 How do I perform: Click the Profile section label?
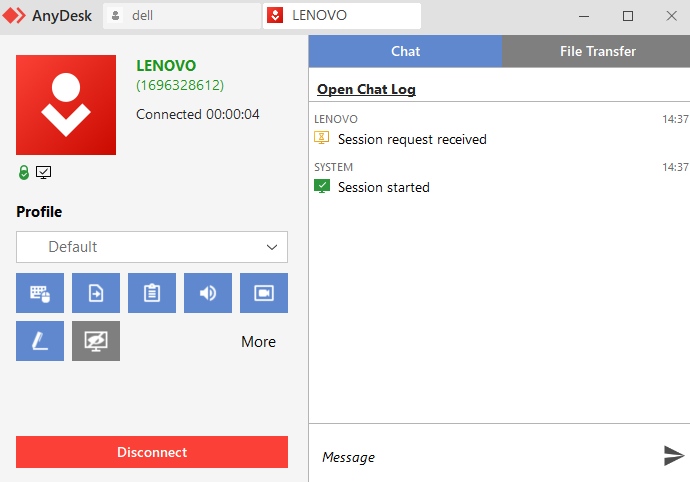click(x=39, y=212)
